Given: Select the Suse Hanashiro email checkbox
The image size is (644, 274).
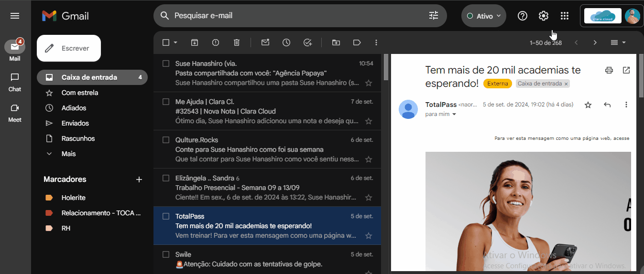Looking at the screenshot, I should 166,63.
